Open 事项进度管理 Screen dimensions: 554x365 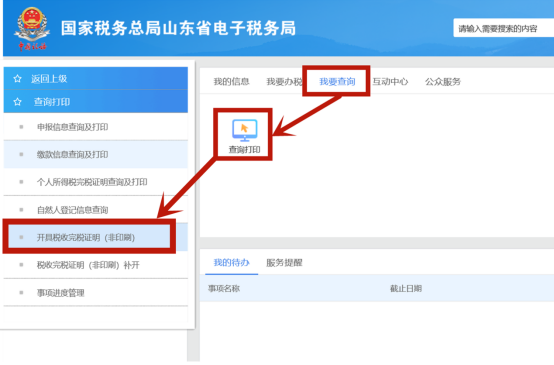tap(96, 293)
